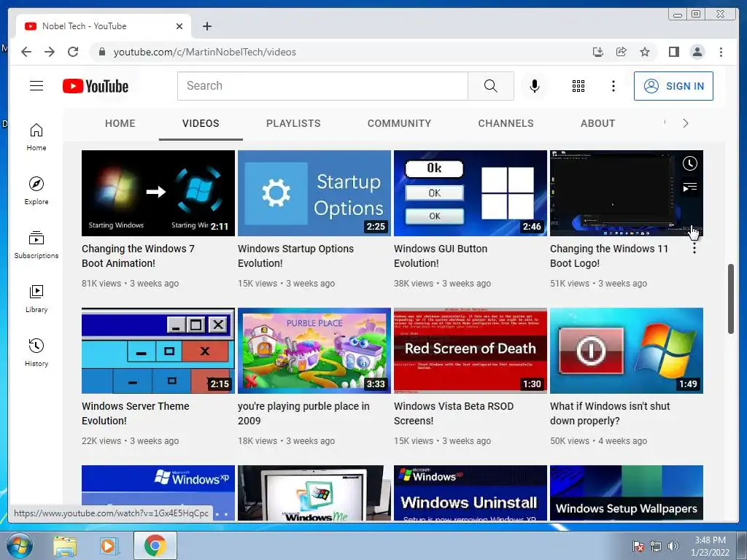Click Windows 7 Boot Animation thumbnail

(x=158, y=192)
